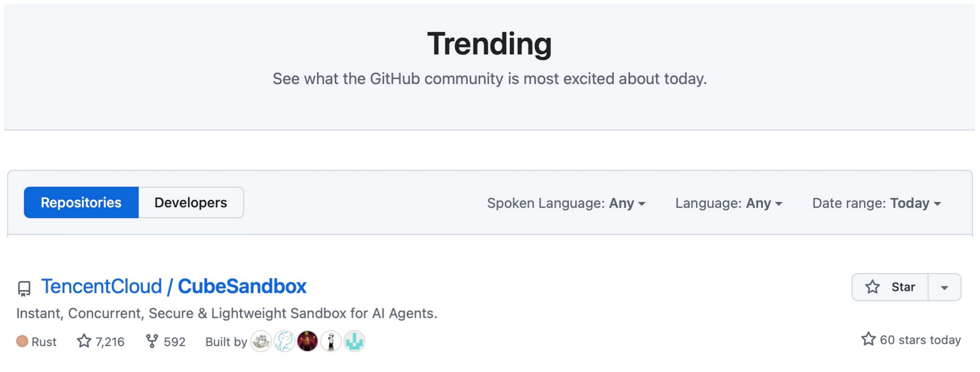Open the second contributor avatar with blue sketch
The height and width of the screenshot is (372, 980).
pos(284,341)
